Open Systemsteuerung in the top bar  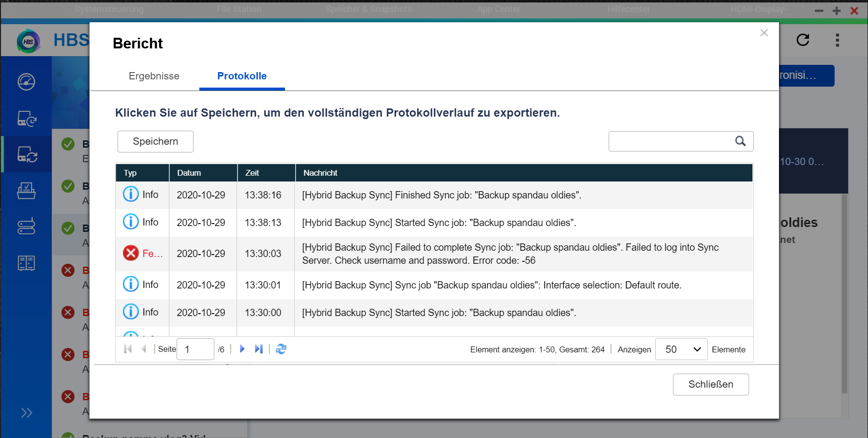pos(109,9)
